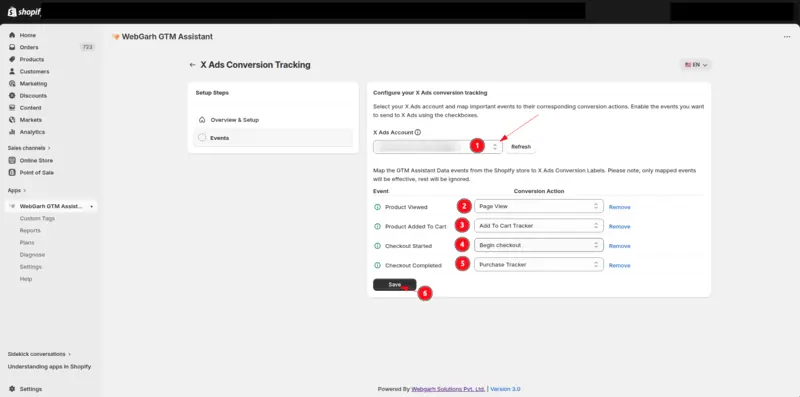Open Reports in the app submenu
This screenshot has width=800, height=397.
coord(30,231)
